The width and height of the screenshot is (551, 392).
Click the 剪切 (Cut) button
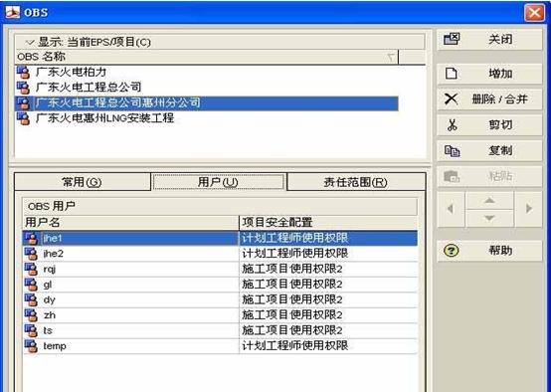[x=489, y=125]
